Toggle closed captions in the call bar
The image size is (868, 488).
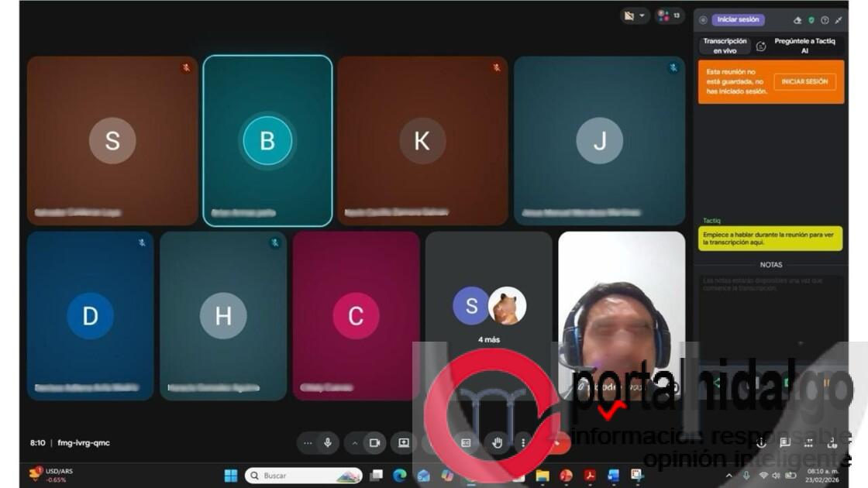click(466, 442)
